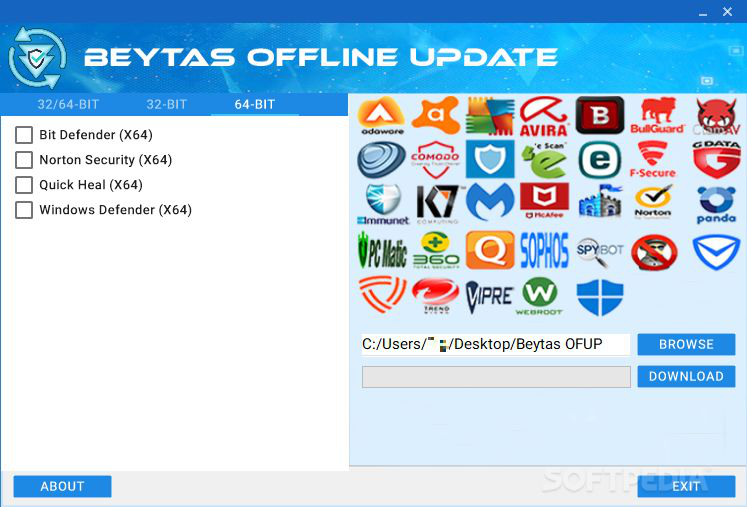Open the ABOUT button
The width and height of the screenshot is (747, 507).
62,486
